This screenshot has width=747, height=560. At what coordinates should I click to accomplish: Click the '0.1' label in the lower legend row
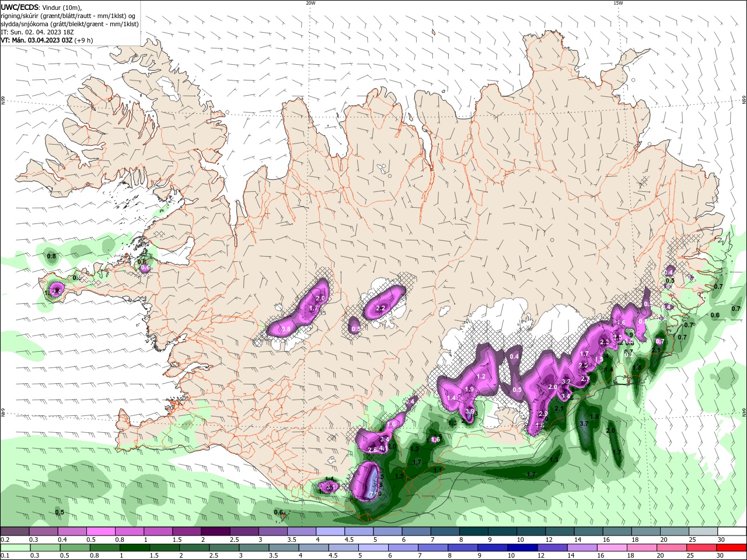point(5,555)
